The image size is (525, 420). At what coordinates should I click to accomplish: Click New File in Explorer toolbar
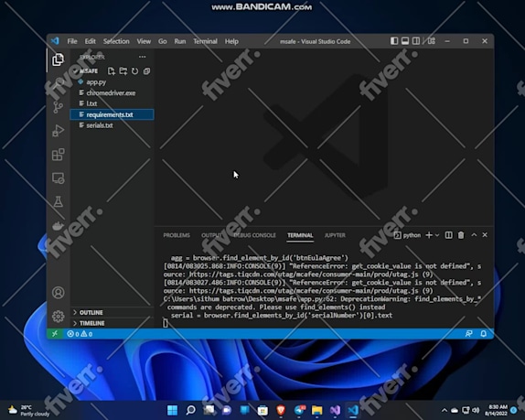pos(112,71)
